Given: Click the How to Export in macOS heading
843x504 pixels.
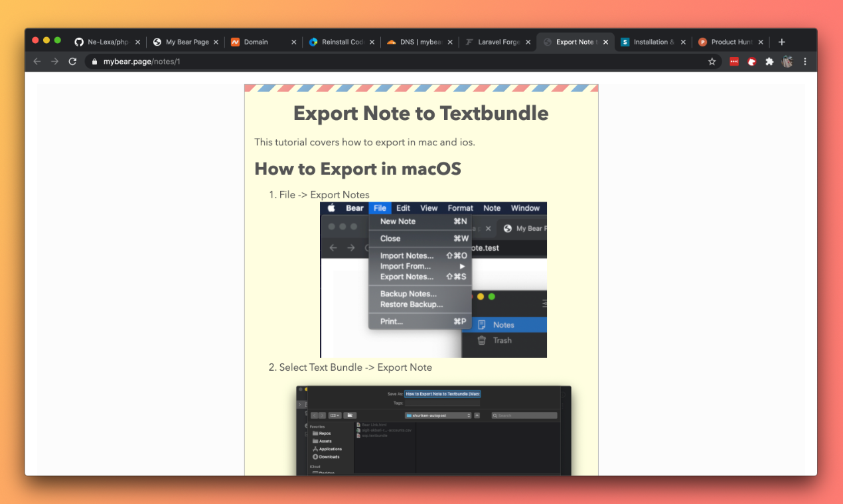Looking at the screenshot, I should click(x=358, y=168).
